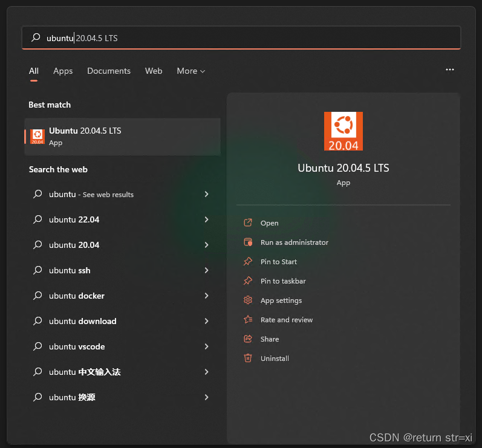Click 'ubuntu 换源' suggestion text
This screenshot has width=482, height=448.
coord(72,398)
